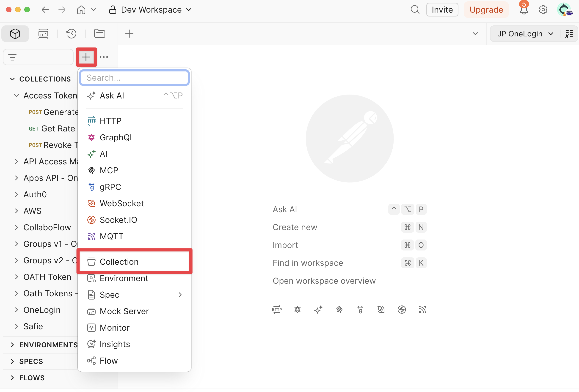Screen dimensions: 579x392
Task: Click the GraphQL icon in the launchpad shortcuts row
Action: tap(298, 310)
